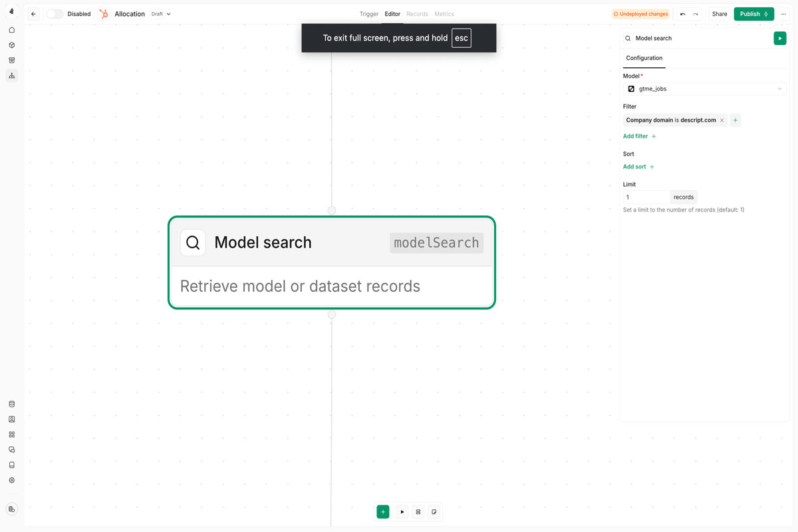The height and width of the screenshot is (532, 798).
Task: Open the three-dots more options menu
Action: click(x=783, y=14)
